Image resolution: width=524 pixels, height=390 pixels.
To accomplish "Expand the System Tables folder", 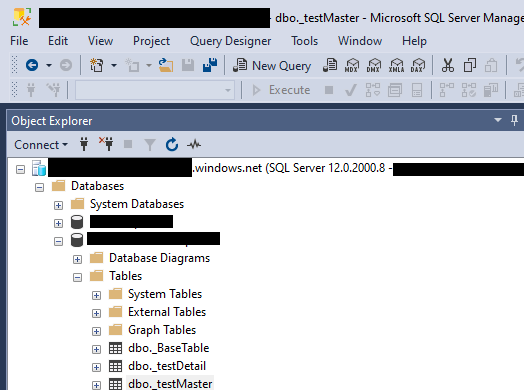I will click(97, 295).
